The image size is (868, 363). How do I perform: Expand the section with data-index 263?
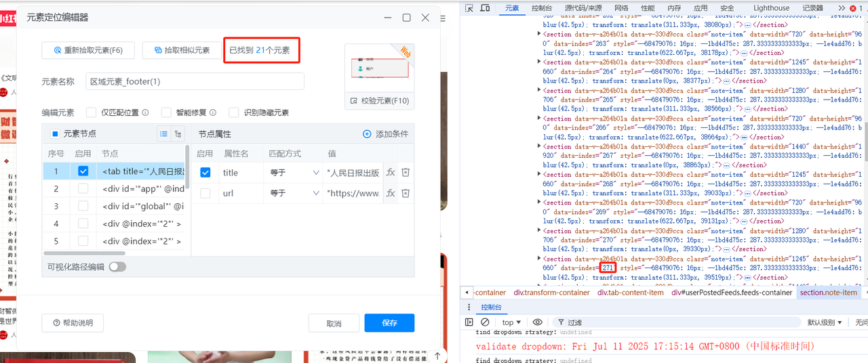pyautogui.click(x=540, y=35)
